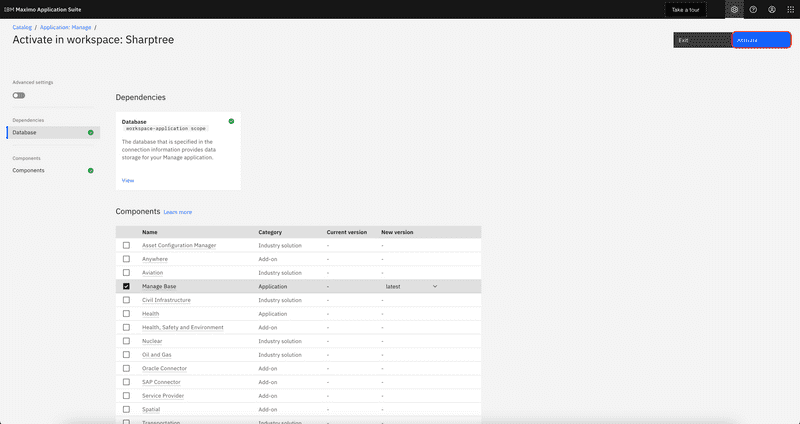Viewport: 800px width, 424px height.
Task: Check the Oracle Connector checkbox
Action: click(x=126, y=368)
